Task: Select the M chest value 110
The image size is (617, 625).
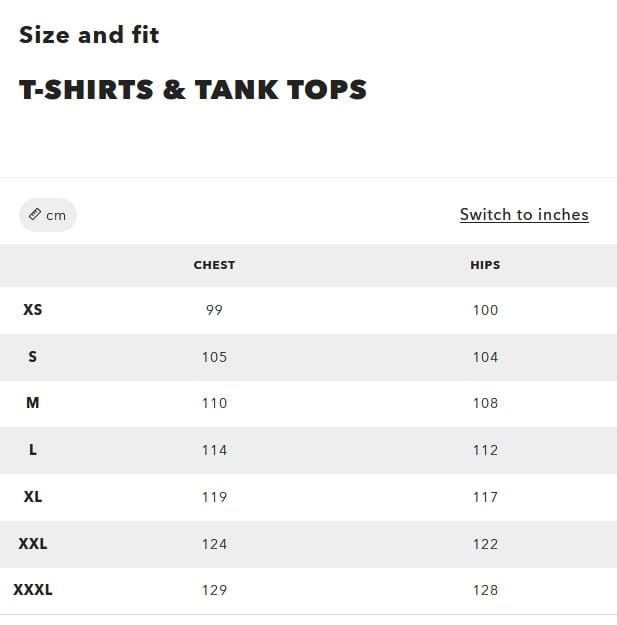Action: click(214, 403)
